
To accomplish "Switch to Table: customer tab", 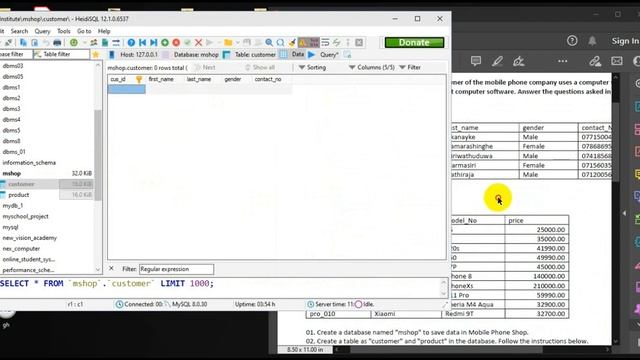I will 250,54.
